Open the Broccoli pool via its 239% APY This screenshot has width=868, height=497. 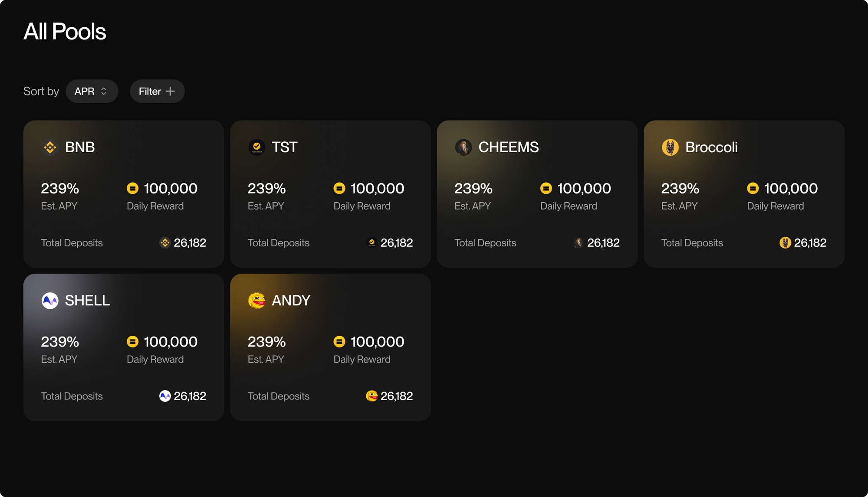[x=680, y=188]
